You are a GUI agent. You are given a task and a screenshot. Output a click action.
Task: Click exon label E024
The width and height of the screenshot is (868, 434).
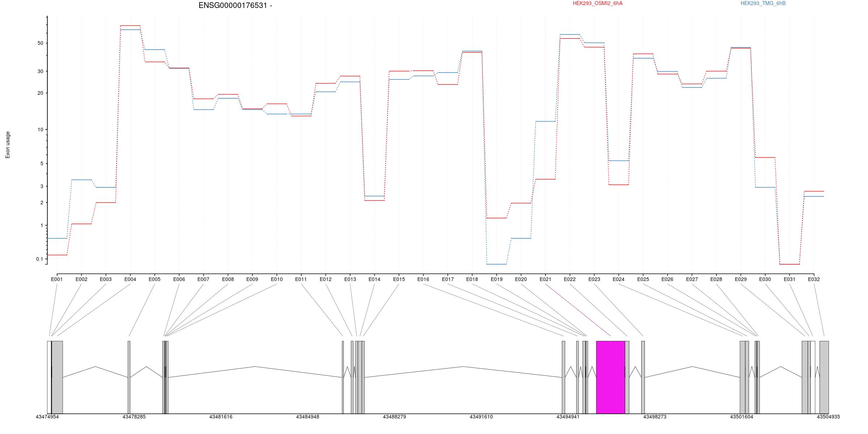pyautogui.click(x=618, y=279)
